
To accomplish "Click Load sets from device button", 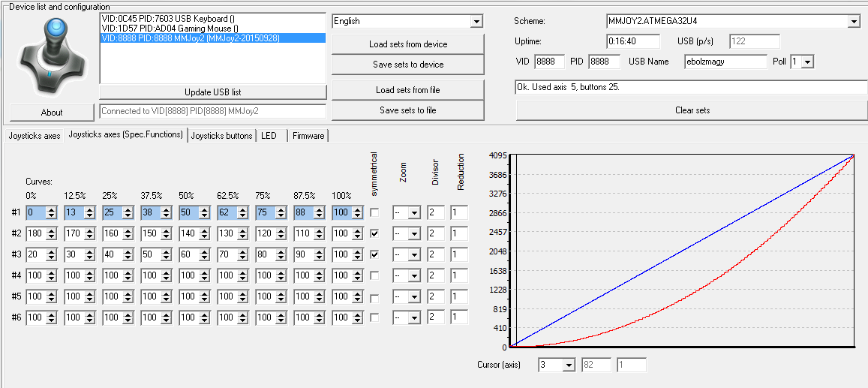I will (x=407, y=44).
